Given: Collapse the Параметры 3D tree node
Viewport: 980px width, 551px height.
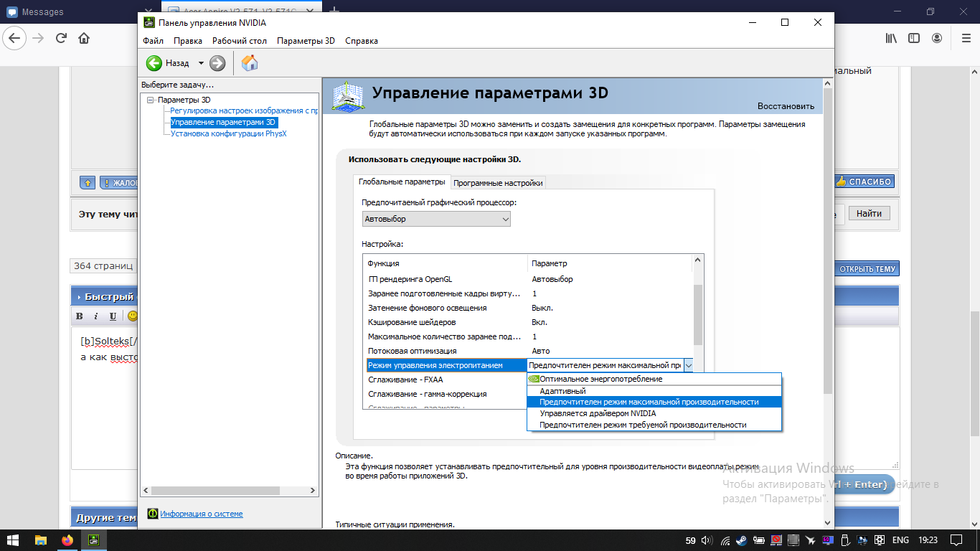Looking at the screenshot, I should click(150, 100).
